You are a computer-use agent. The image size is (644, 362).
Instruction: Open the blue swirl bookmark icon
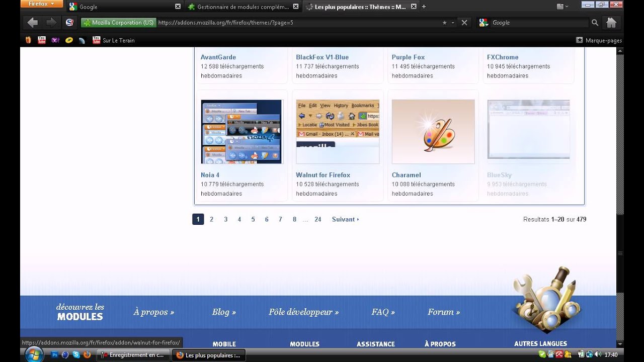pos(82,40)
